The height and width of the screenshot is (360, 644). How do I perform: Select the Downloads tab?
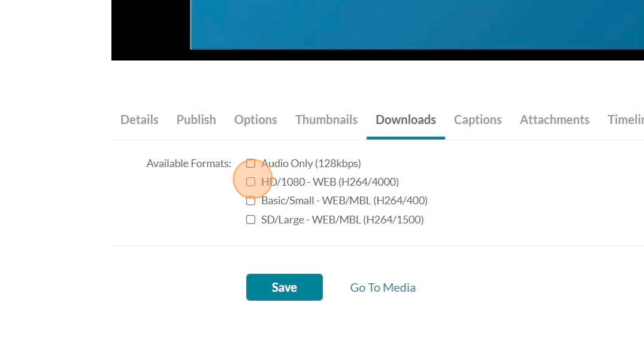coord(406,119)
